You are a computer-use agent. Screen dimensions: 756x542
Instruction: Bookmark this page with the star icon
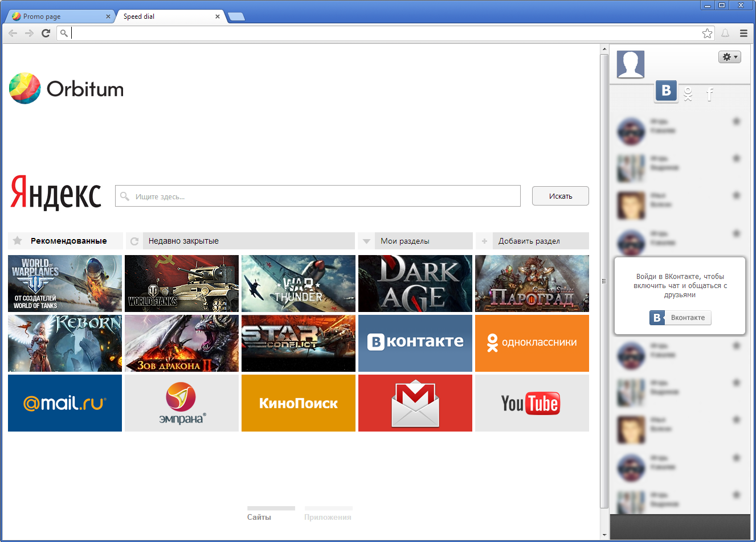pos(708,33)
